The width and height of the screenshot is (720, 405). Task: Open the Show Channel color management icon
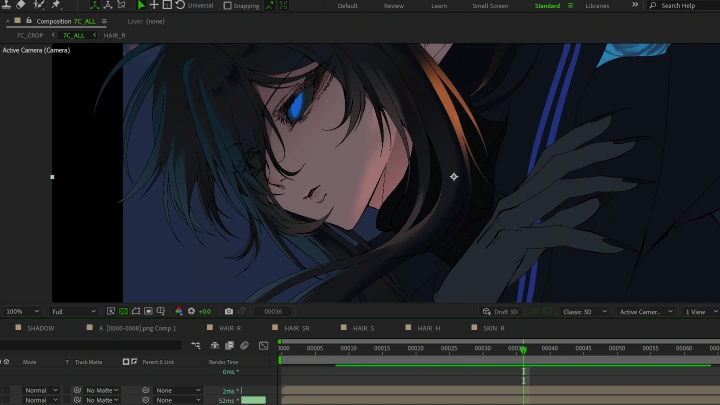[179, 311]
